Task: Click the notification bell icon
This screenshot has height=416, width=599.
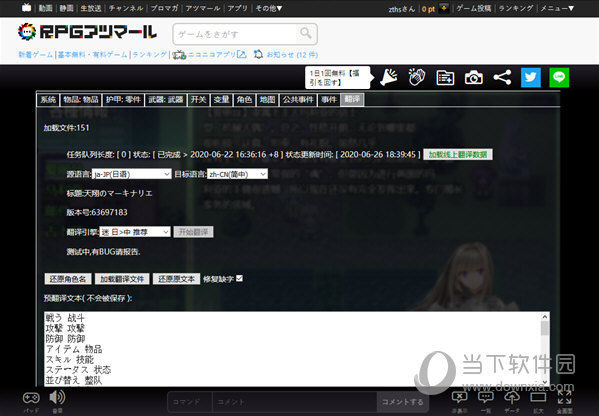Action: click(x=258, y=54)
